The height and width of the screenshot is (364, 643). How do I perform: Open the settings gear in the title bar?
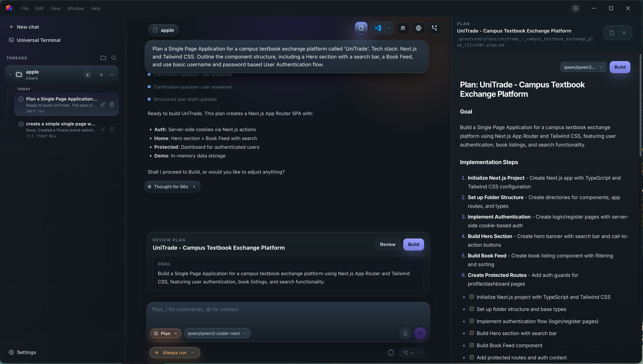click(575, 8)
